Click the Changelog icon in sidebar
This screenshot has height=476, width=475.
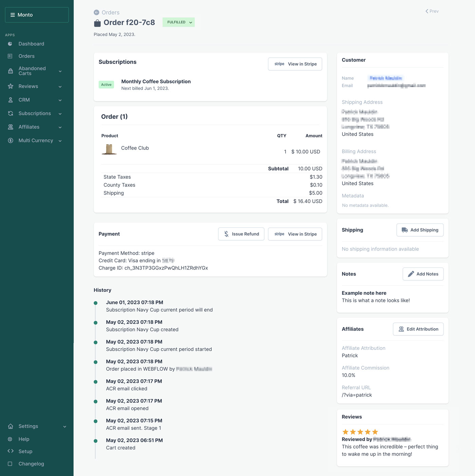point(11,463)
